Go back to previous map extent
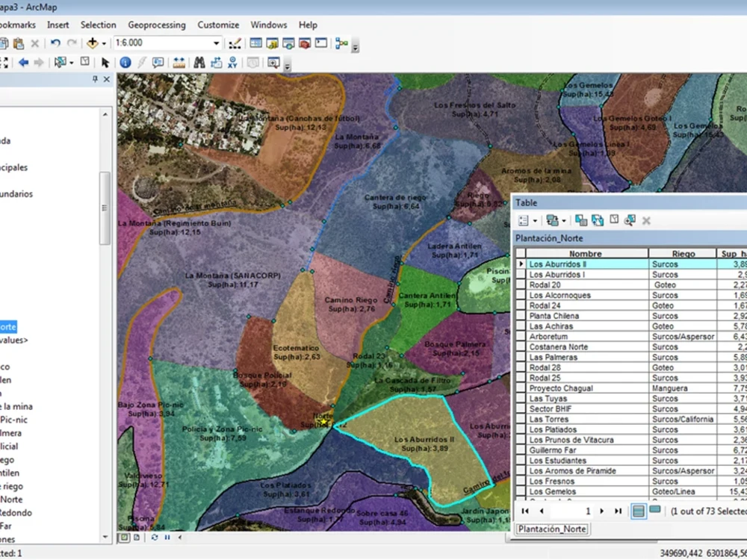The width and height of the screenshot is (747, 560). (x=23, y=63)
